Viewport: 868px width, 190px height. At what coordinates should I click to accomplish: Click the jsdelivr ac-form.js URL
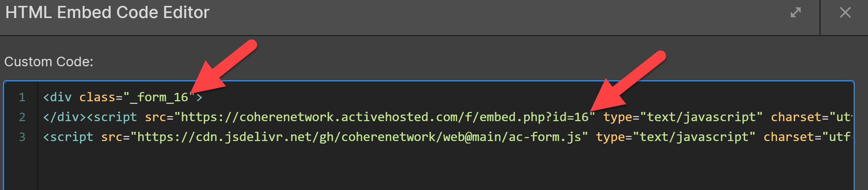point(359,137)
